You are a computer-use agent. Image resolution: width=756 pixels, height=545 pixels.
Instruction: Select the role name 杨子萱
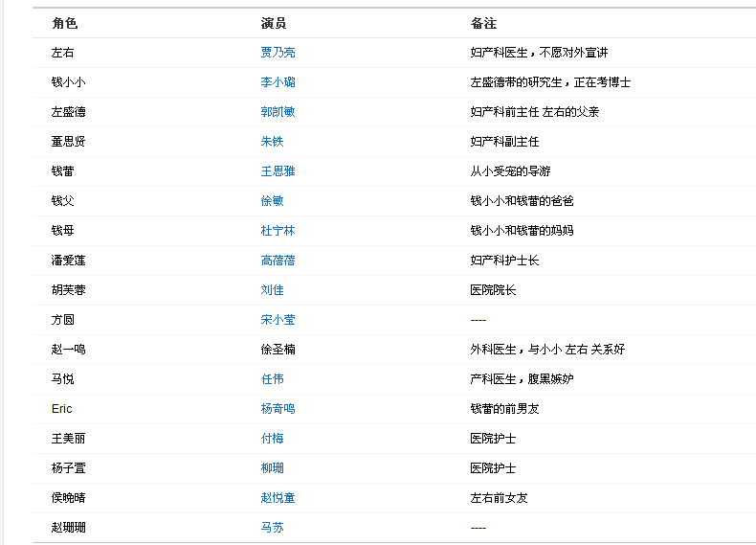pyautogui.click(x=69, y=468)
